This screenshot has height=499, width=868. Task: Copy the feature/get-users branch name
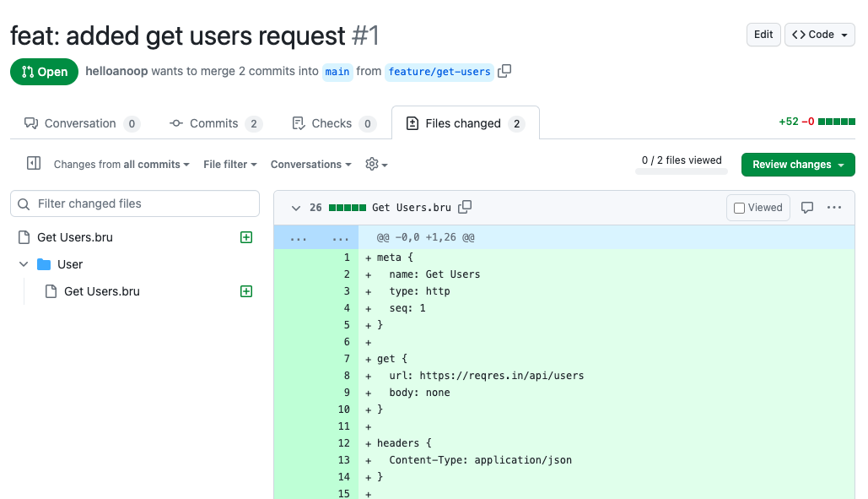[x=504, y=72]
